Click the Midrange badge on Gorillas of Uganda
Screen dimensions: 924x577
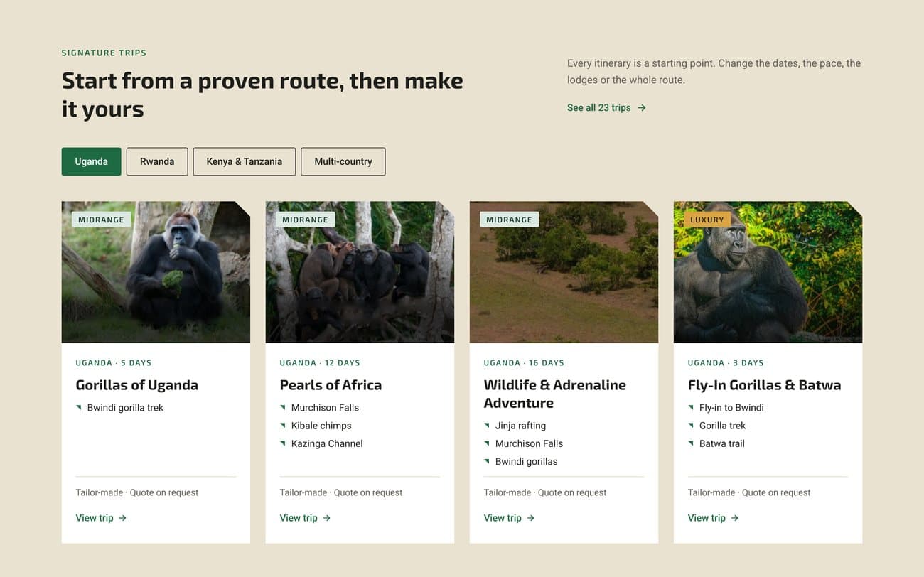(x=101, y=220)
